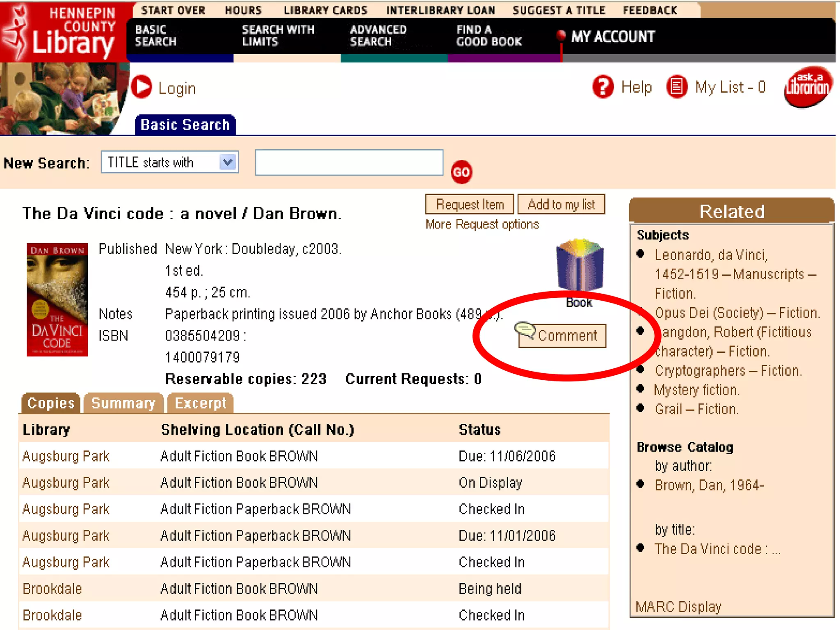The width and height of the screenshot is (840, 630).
Task: Click the Add to my list button
Action: click(x=561, y=204)
